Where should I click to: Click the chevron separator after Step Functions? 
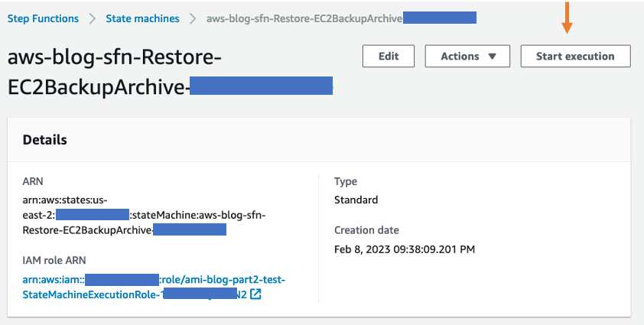tap(93, 18)
